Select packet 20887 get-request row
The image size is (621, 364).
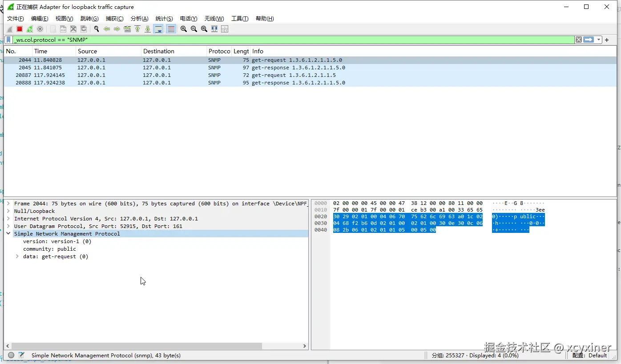pos(310,75)
